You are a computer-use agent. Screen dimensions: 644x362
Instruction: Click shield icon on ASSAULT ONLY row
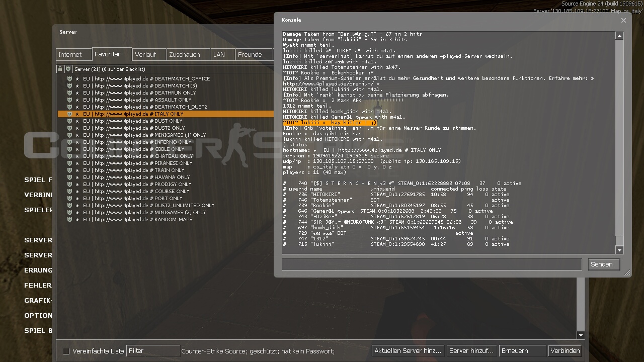[69, 100]
